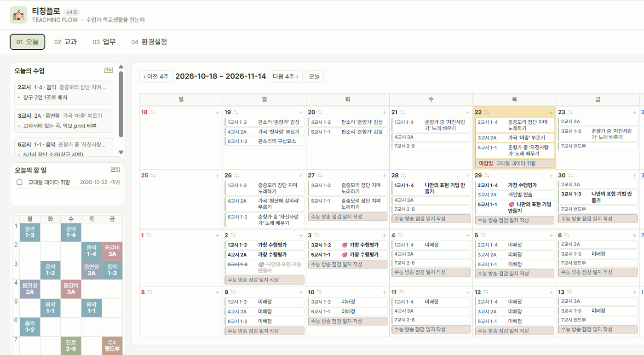
Task: Switch to the 01 오늘 tab
Action: click(28, 42)
